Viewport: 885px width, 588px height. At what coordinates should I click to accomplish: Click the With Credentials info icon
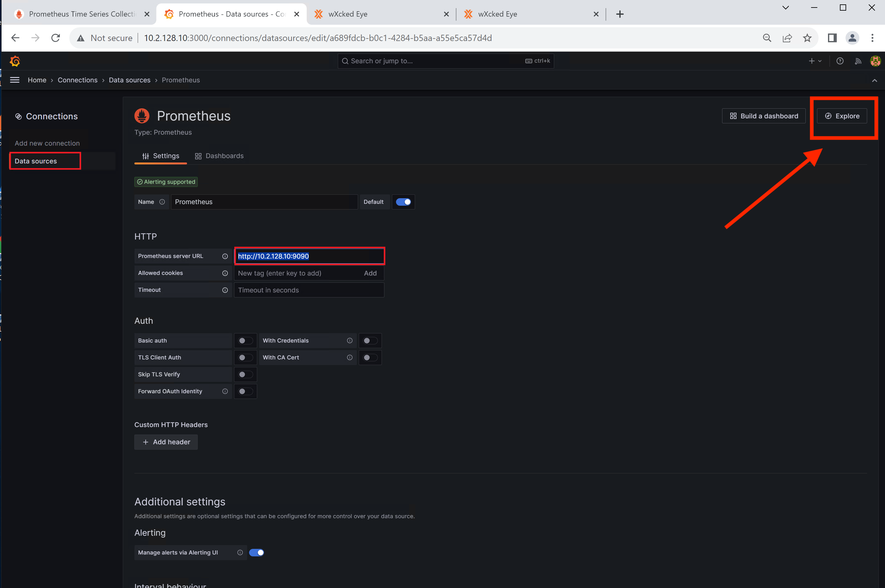click(350, 341)
